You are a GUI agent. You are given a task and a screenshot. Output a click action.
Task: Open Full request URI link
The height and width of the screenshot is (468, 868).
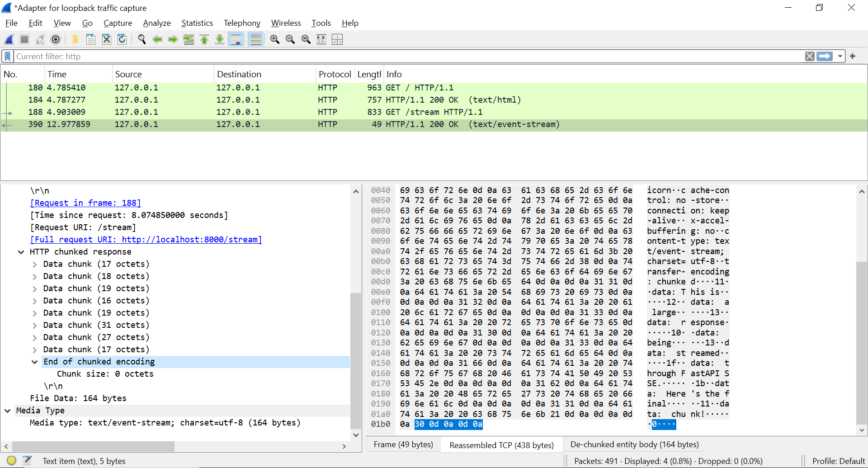pos(146,240)
